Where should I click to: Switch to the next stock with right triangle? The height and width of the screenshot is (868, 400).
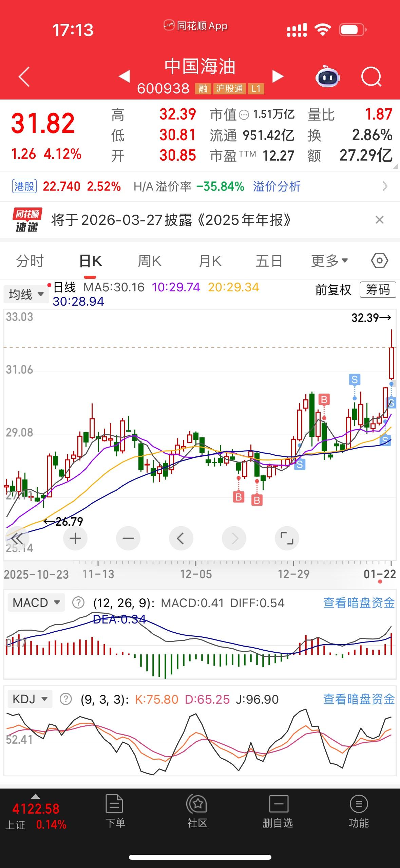pyautogui.click(x=278, y=76)
